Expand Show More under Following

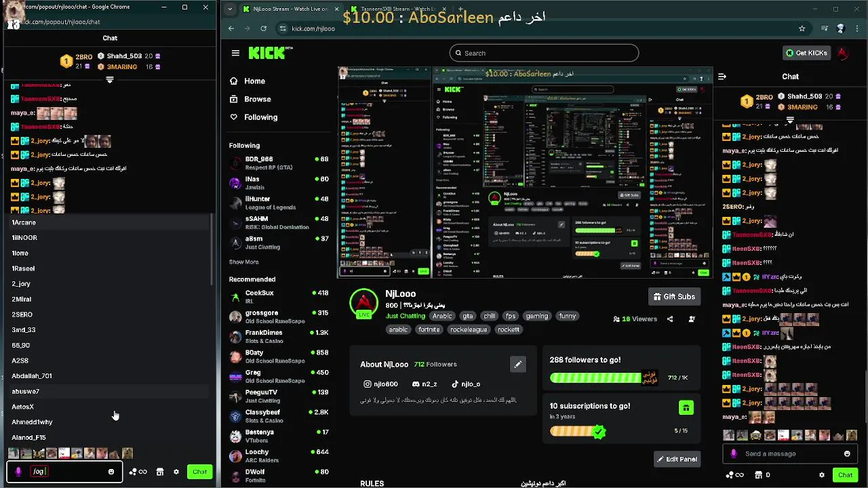click(x=243, y=262)
